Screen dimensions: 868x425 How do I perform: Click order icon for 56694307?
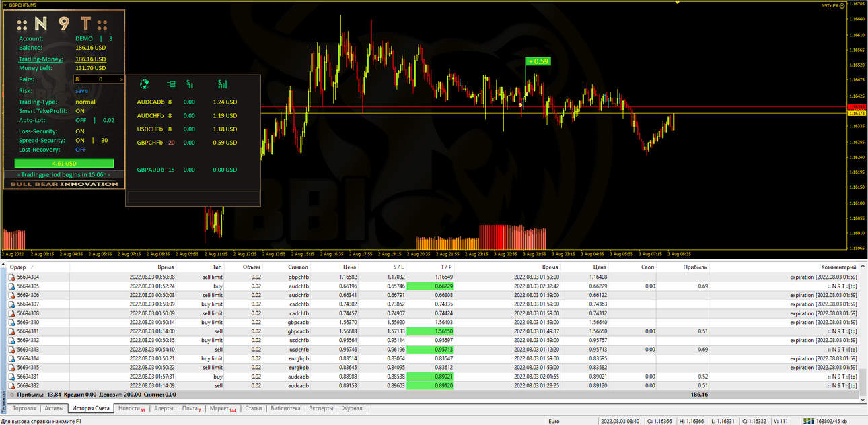(x=11, y=304)
